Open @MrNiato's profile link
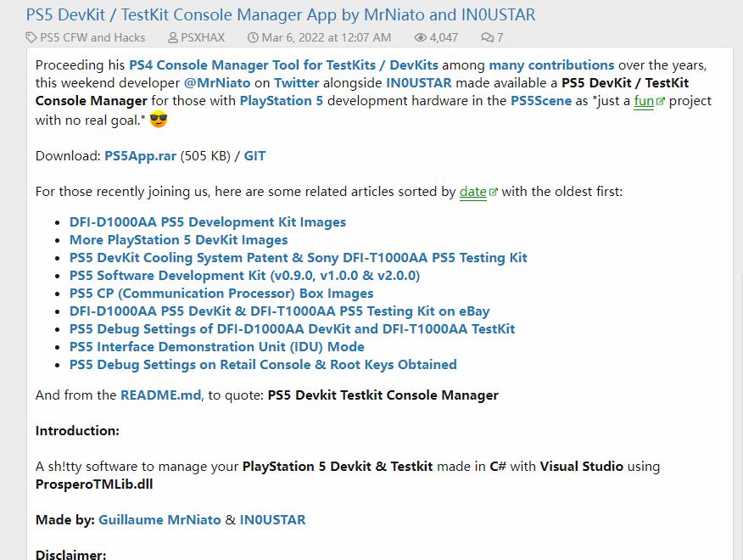The width and height of the screenshot is (743, 560). (x=215, y=82)
